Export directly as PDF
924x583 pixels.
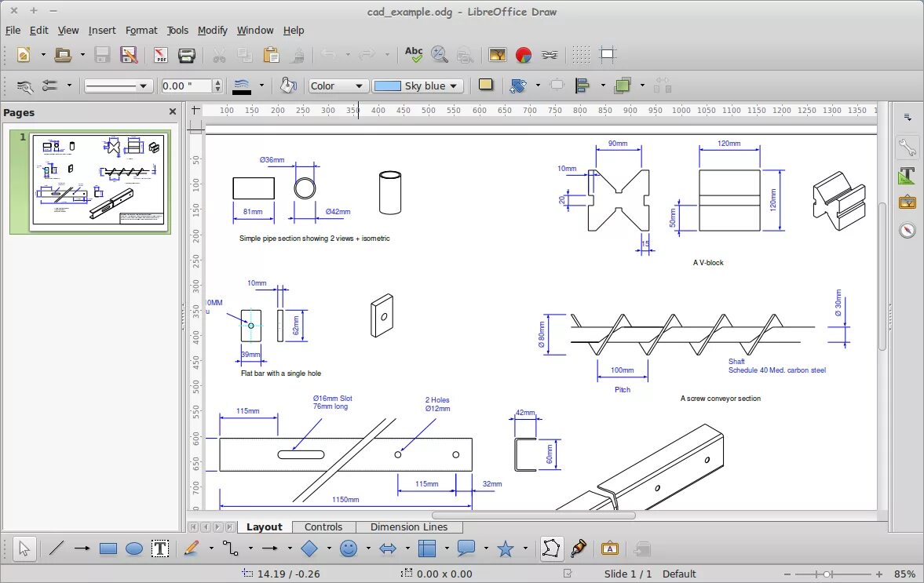[161, 55]
